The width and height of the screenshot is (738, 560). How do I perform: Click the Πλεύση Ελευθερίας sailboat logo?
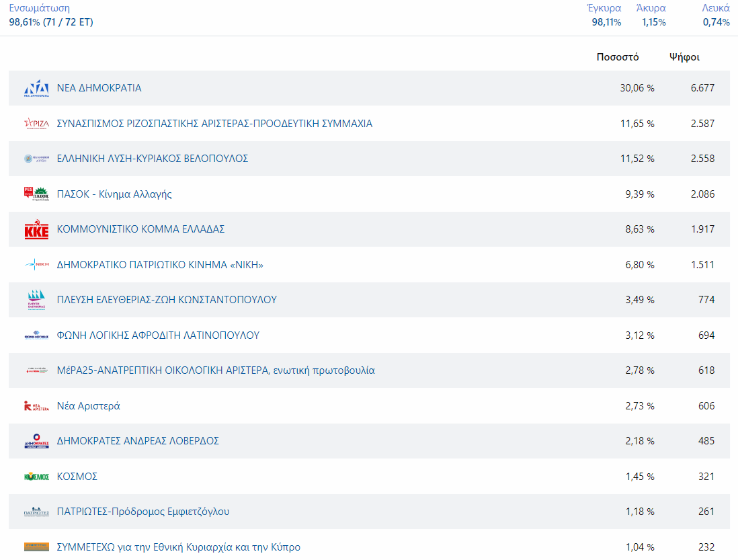tap(37, 300)
